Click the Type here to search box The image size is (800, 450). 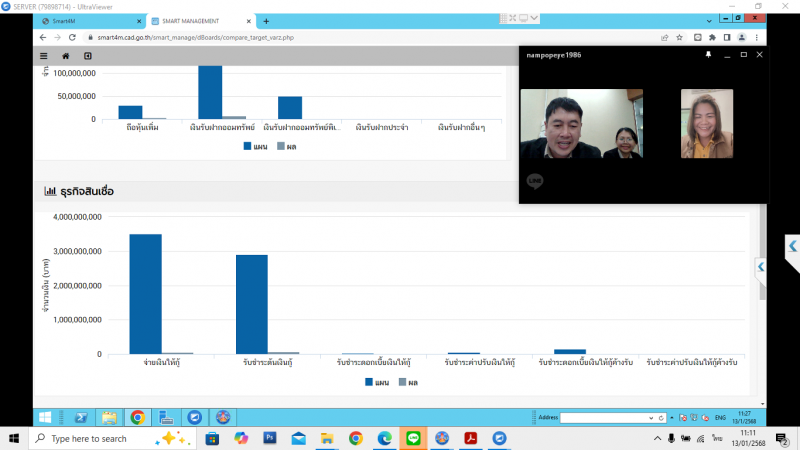(x=112, y=438)
